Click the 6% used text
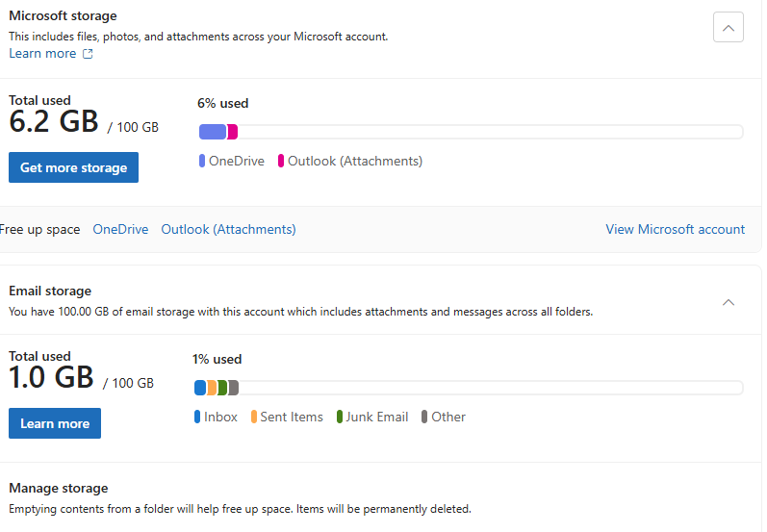Viewport: 767px width, 532px height. [x=223, y=103]
